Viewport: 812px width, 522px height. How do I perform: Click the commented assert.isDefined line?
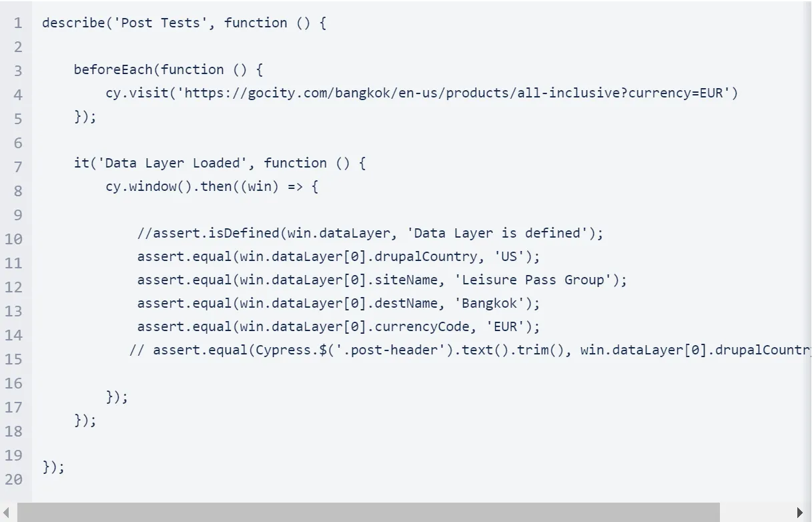point(370,233)
